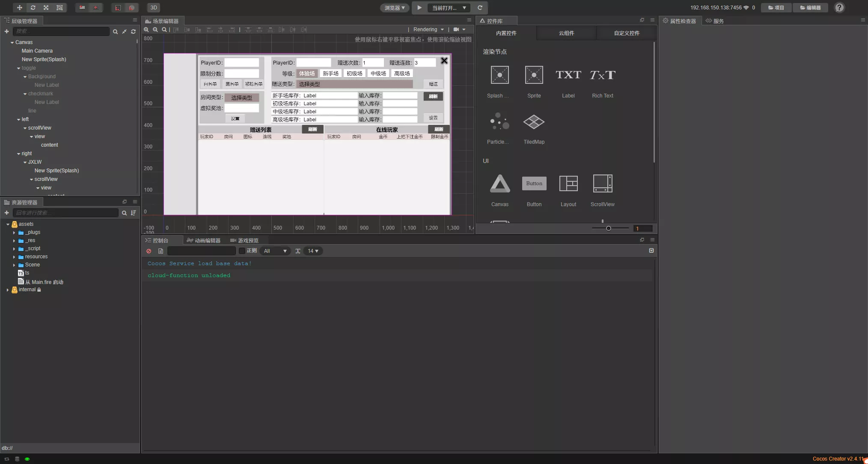868x464 pixels.
Task: Open the animation editor tab
Action: coord(204,240)
